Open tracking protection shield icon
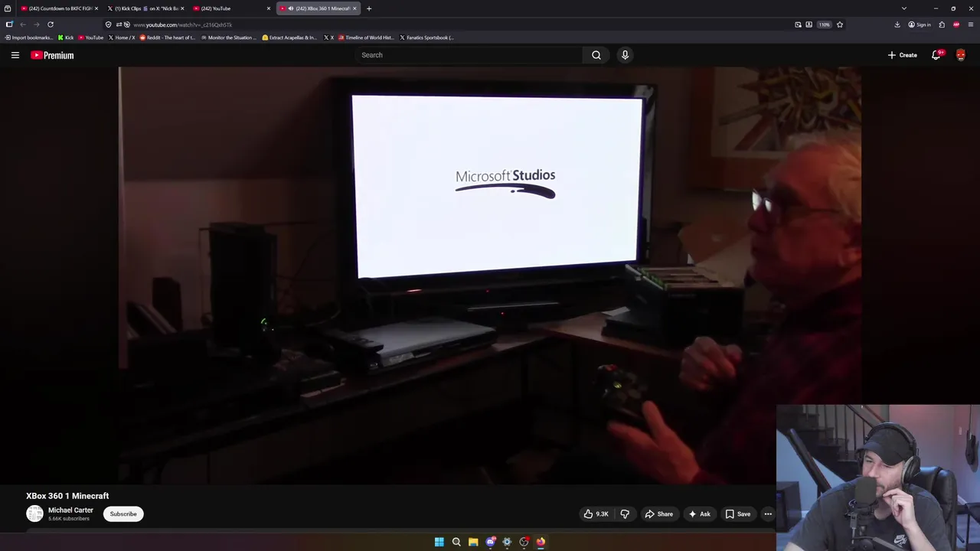The image size is (980, 551). (x=109, y=24)
